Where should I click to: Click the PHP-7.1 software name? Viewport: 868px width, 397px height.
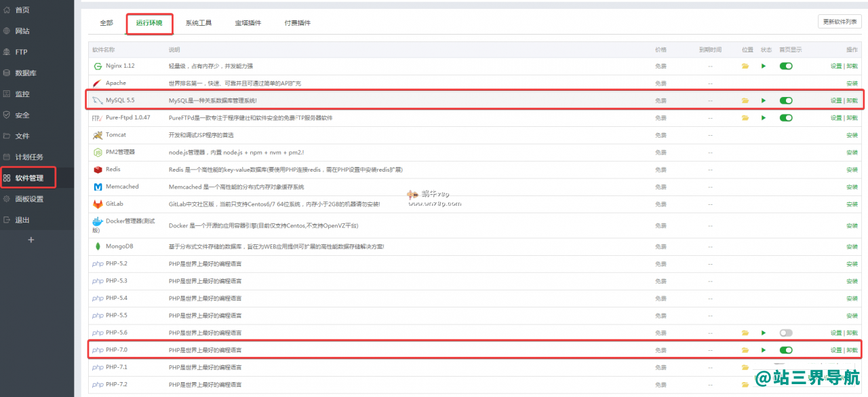(x=117, y=367)
